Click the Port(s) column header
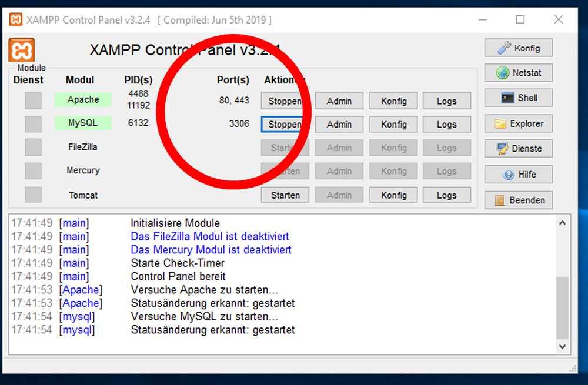This screenshot has width=588, height=385. coord(233,80)
